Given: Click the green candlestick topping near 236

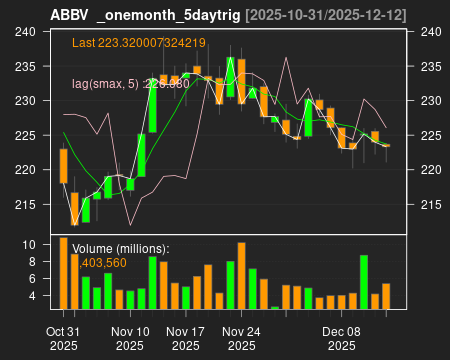Looking at the screenshot, I should pos(230,77).
